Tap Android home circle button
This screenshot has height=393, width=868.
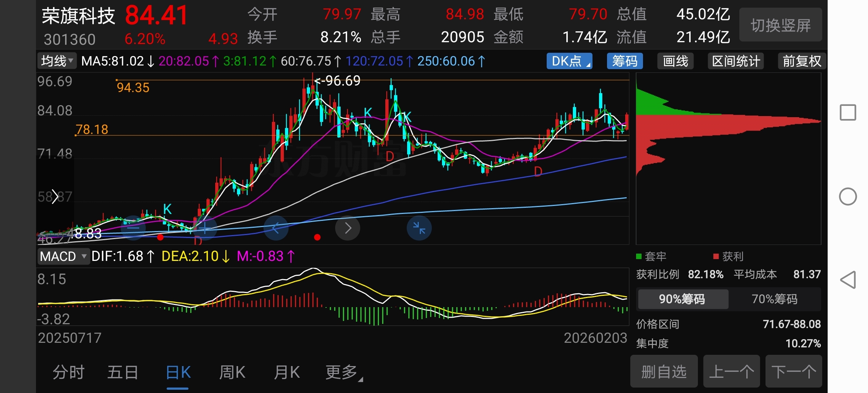[848, 196]
